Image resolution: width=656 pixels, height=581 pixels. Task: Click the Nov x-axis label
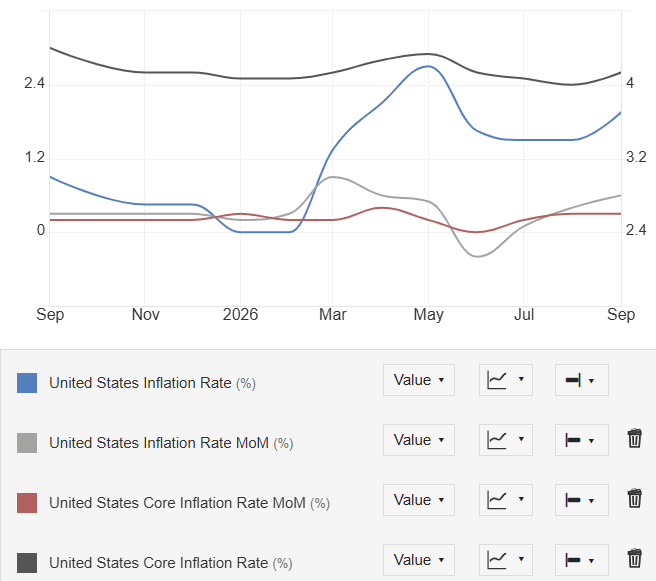click(146, 315)
